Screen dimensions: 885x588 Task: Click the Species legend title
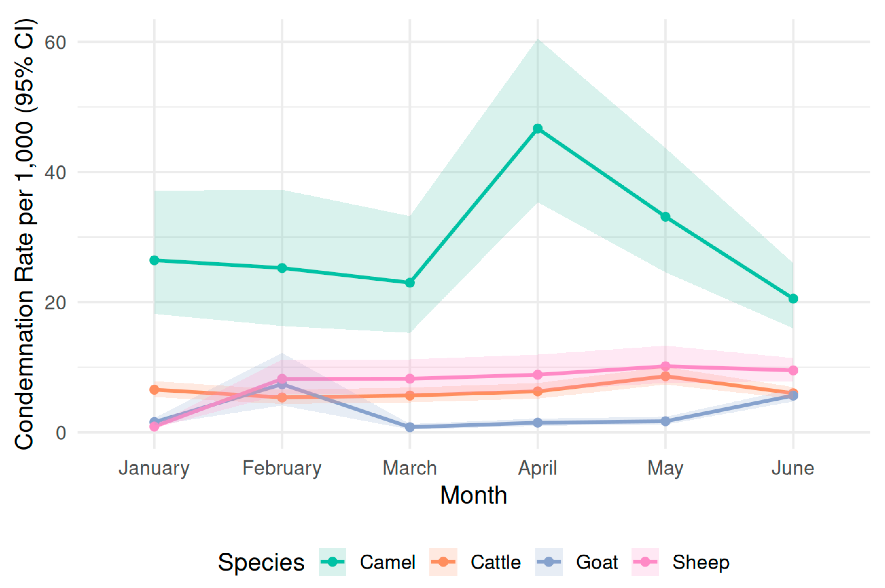pos(261,562)
